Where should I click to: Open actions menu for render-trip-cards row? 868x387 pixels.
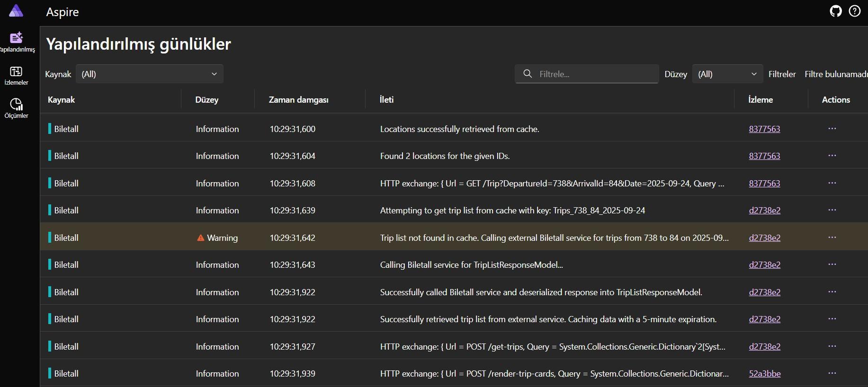click(x=832, y=373)
